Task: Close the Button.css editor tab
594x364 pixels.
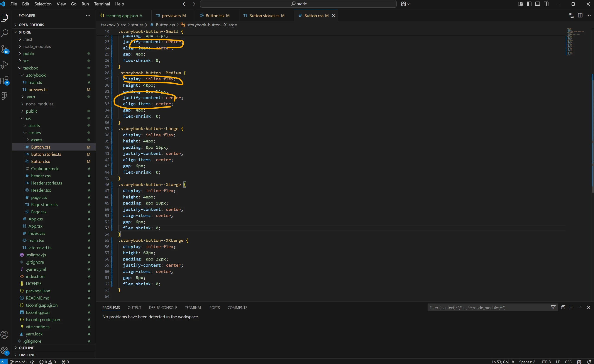Action: tap(333, 15)
